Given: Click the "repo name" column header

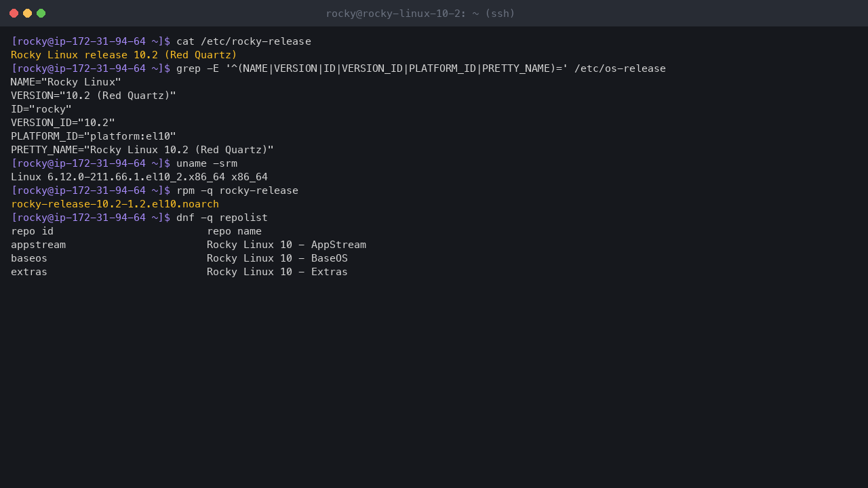Looking at the screenshot, I should click(x=234, y=231).
